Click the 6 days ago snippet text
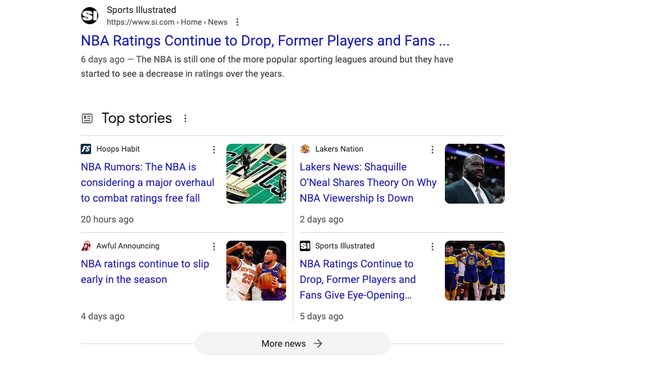Viewport: 668px width, 376px height. [267, 66]
